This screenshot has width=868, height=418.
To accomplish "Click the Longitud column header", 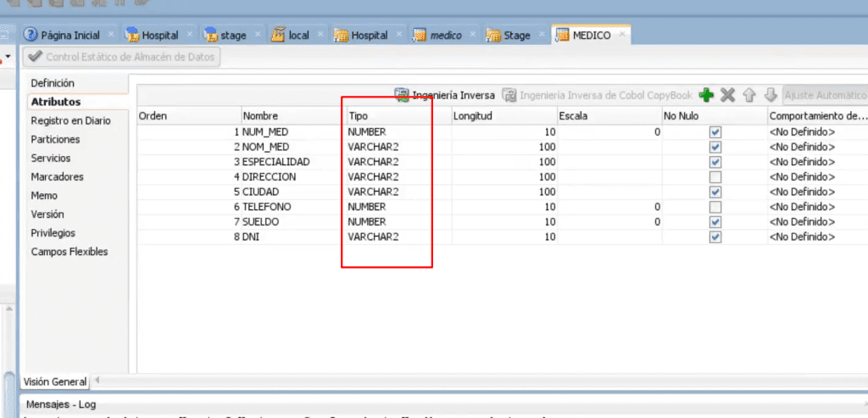I will [504, 116].
